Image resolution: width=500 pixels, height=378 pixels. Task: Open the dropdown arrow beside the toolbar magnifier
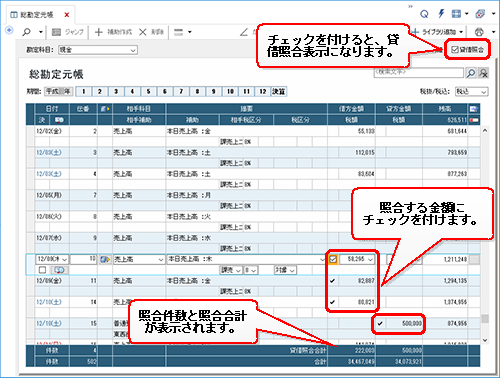41,32
